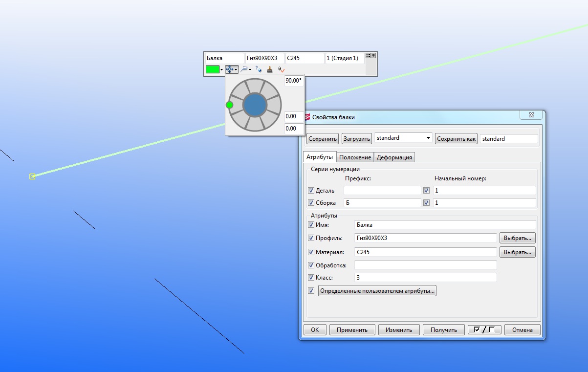The width and height of the screenshot is (588, 372).
Task: Click the green class color swatch
Action: [x=212, y=70]
